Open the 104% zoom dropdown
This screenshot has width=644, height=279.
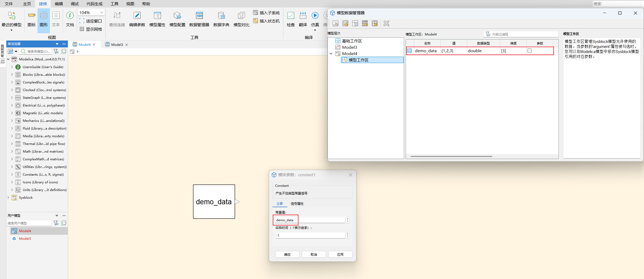point(102,13)
